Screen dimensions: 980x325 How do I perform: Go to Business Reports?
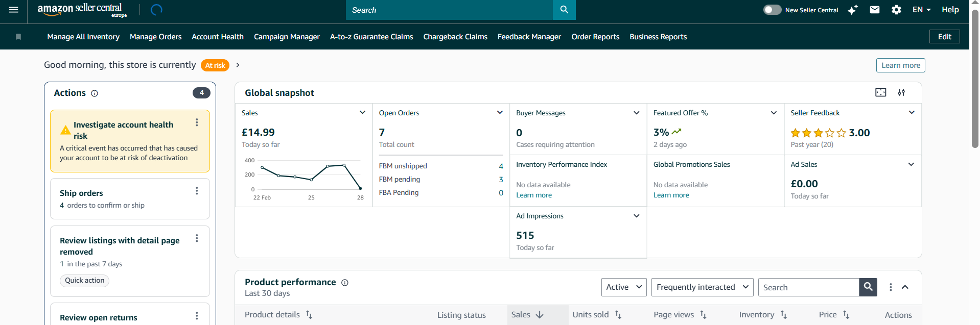658,37
